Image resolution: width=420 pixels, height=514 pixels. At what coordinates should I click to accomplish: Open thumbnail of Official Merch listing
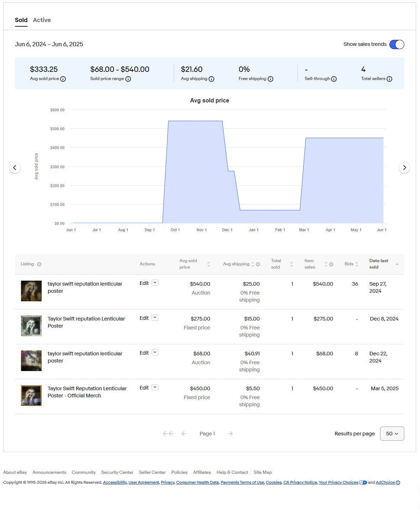click(31, 396)
